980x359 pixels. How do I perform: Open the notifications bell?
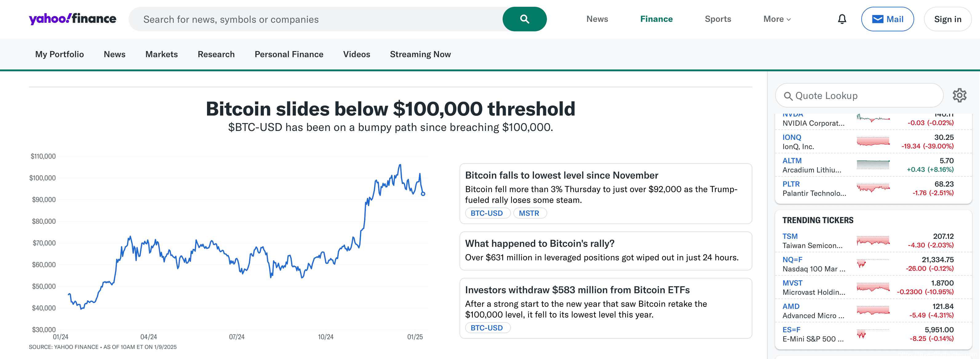(842, 19)
